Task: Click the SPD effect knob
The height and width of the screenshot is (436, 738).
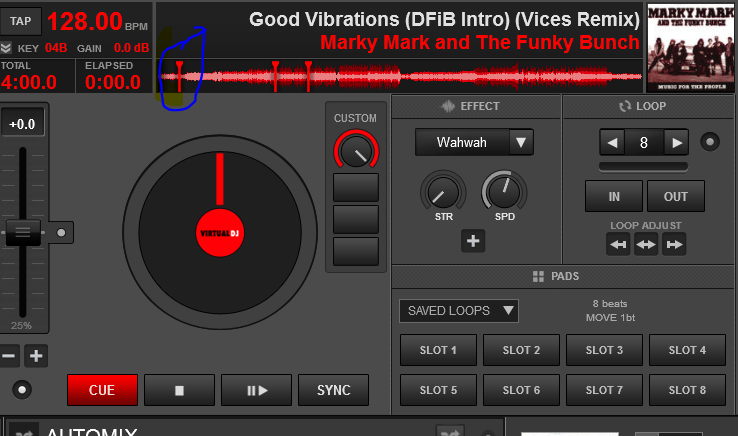Action: pyautogui.click(x=504, y=192)
